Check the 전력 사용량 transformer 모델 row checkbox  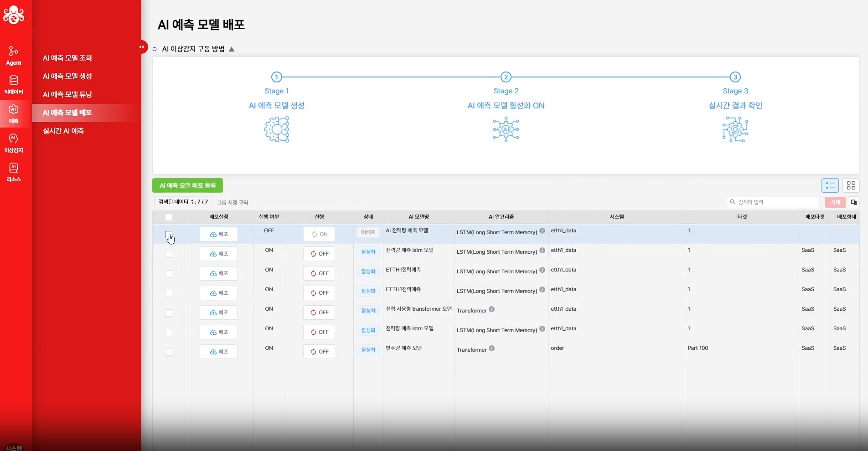pyautogui.click(x=169, y=313)
